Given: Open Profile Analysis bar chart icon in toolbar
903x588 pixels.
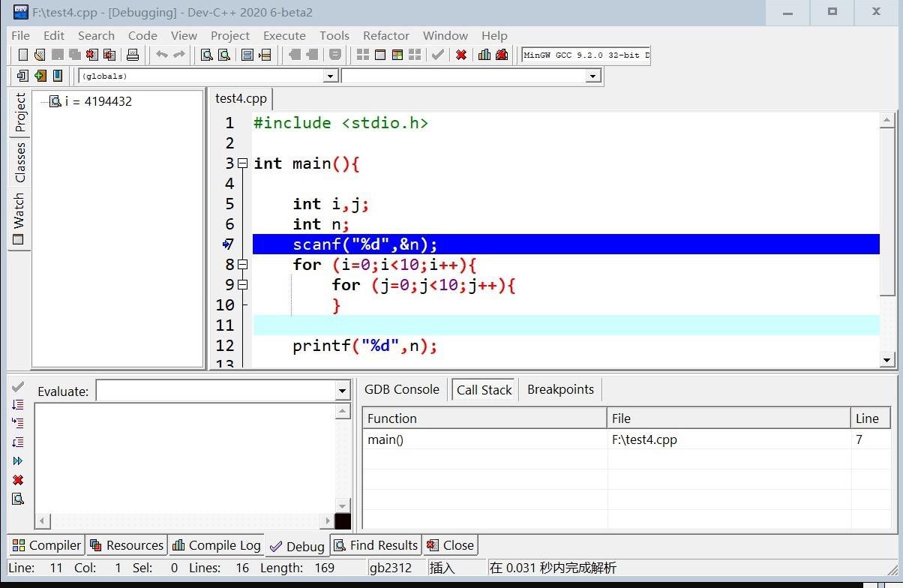Looking at the screenshot, I should click(484, 55).
